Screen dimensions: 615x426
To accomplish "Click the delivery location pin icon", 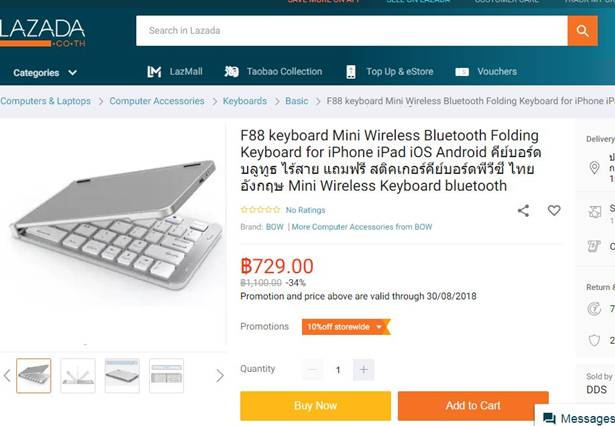I will coord(595,168).
